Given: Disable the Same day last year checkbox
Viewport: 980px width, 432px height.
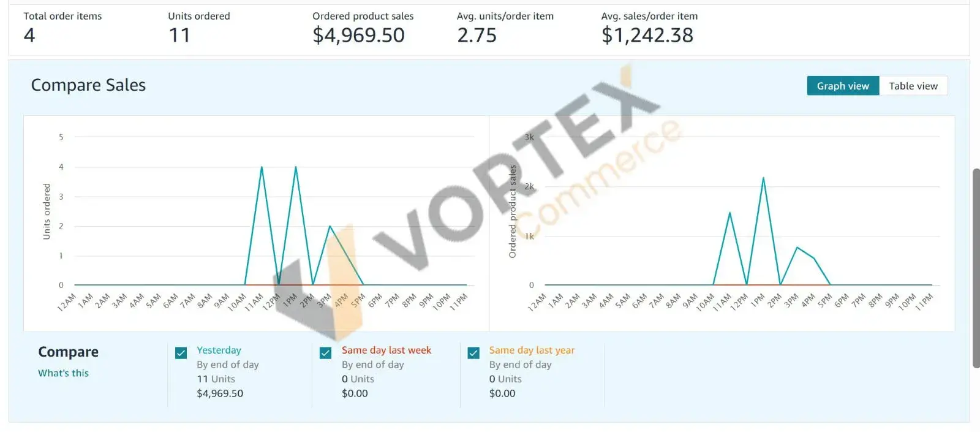Looking at the screenshot, I should tap(473, 353).
